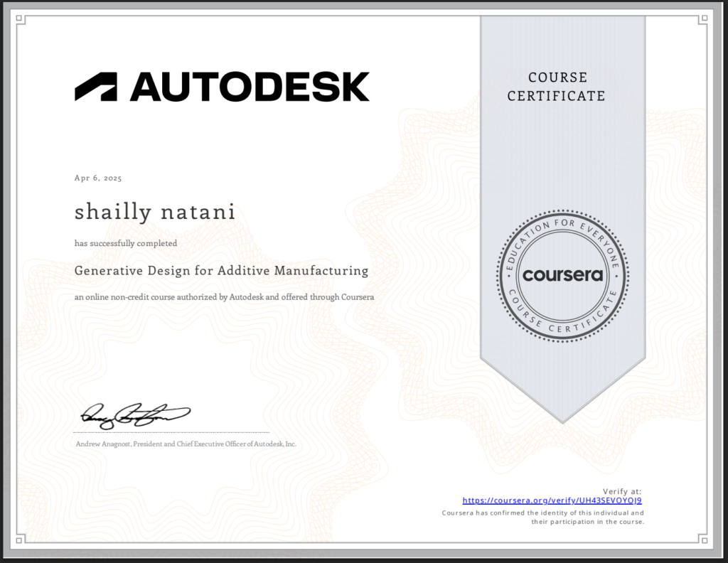Click the 'Course Certificate' ribbon heading
This screenshot has height=563, width=728.
[557, 87]
